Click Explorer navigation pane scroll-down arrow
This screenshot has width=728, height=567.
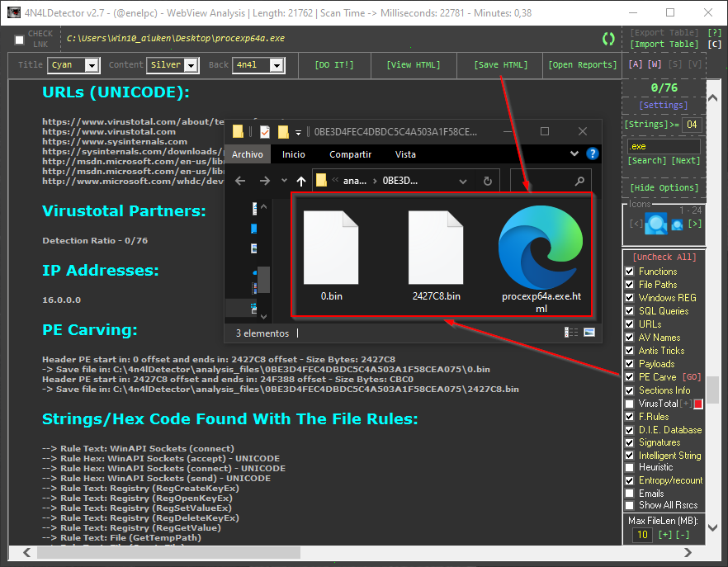tap(264, 317)
